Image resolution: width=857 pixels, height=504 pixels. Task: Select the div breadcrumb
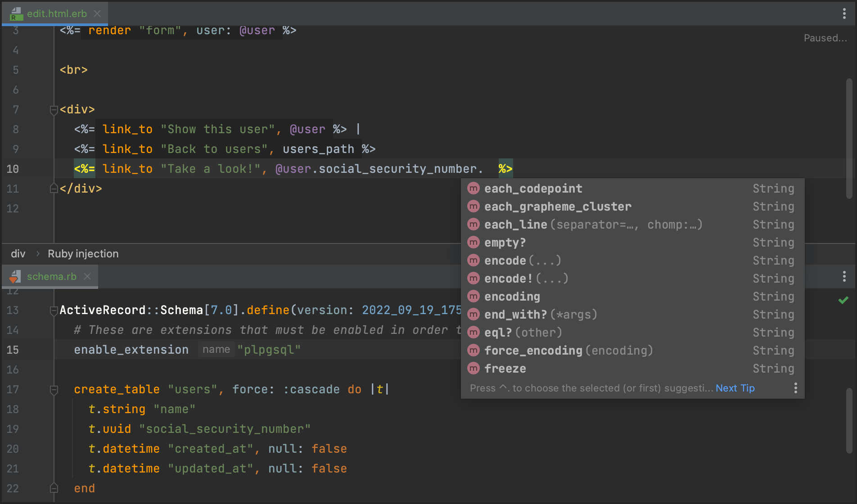[18, 254]
